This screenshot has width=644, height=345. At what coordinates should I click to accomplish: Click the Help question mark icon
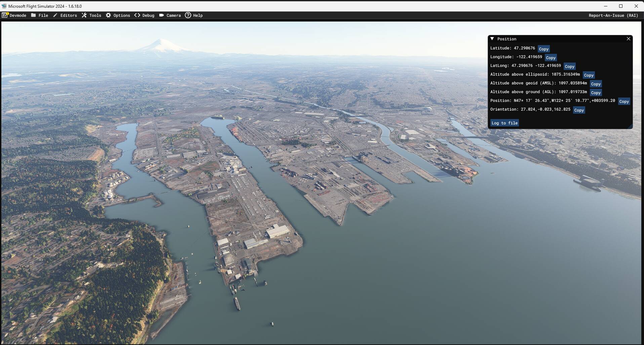[188, 15]
